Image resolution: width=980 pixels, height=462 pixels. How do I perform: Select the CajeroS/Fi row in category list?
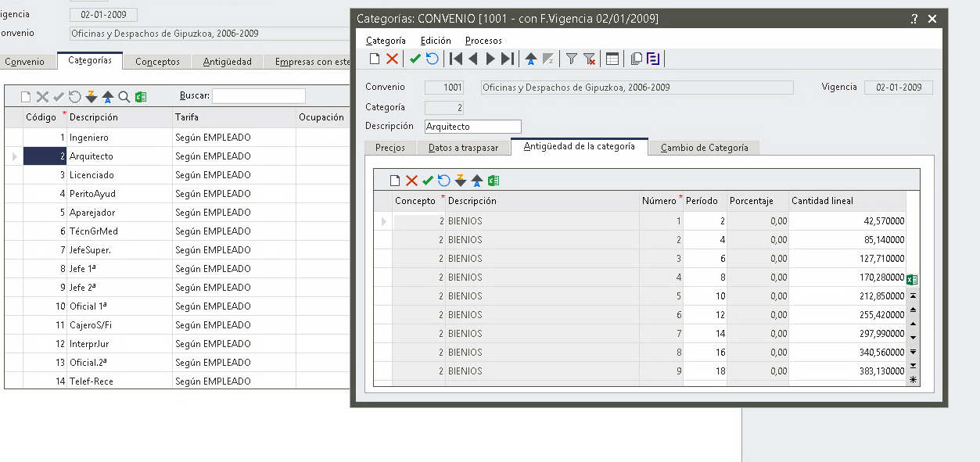[177, 325]
